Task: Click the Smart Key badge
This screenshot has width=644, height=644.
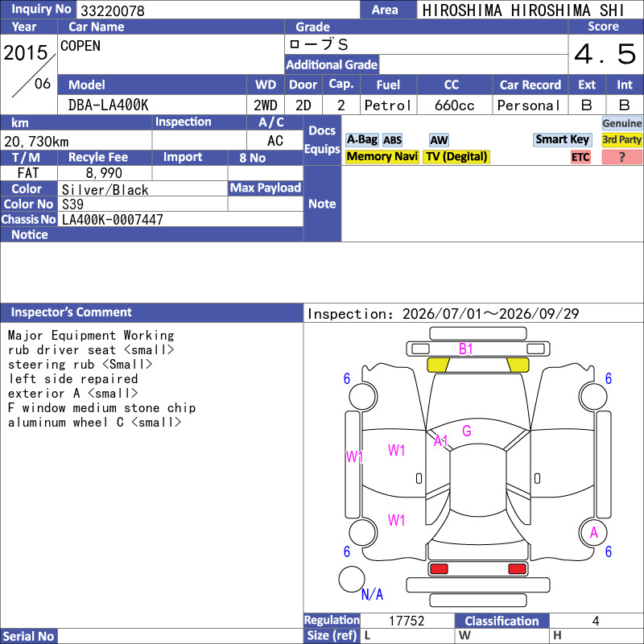Action: click(x=562, y=140)
